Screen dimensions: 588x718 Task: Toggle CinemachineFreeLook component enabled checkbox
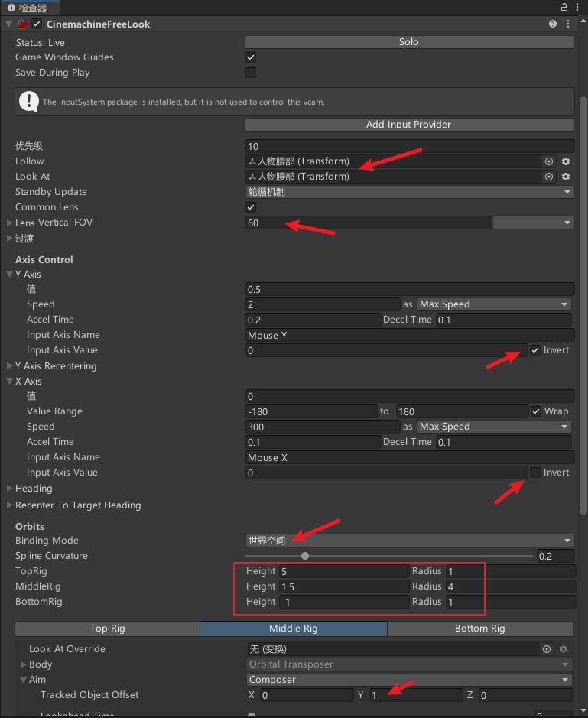coord(37,24)
